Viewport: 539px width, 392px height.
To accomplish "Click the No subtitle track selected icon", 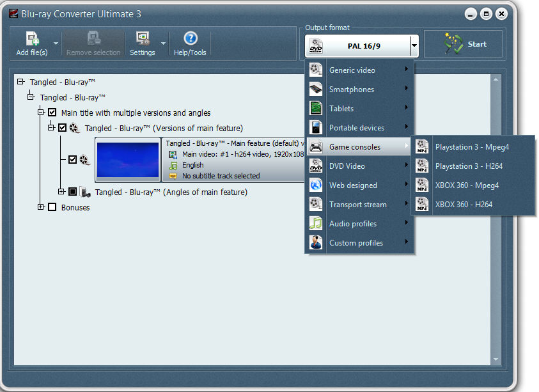I will [x=173, y=176].
